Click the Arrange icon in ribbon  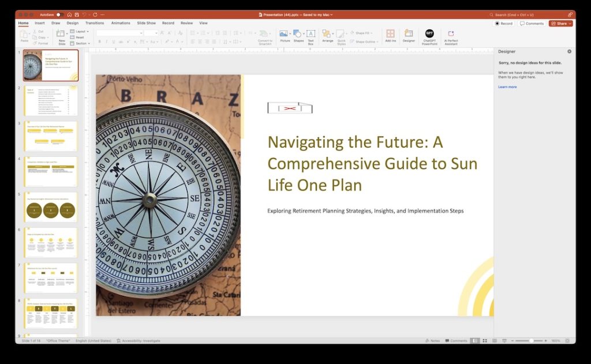328,36
